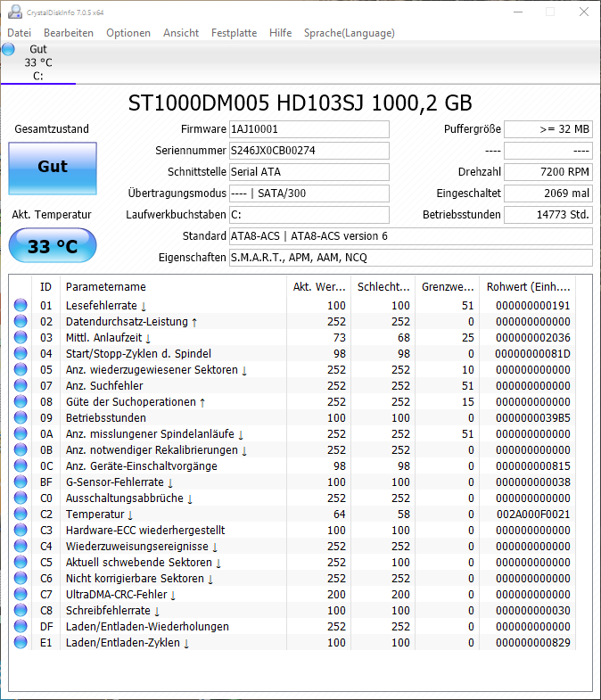Viewport: 601px width, 700px height.
Task: Click the Betriebsstunden field 14773 Std.
Action: click(548, 215)
